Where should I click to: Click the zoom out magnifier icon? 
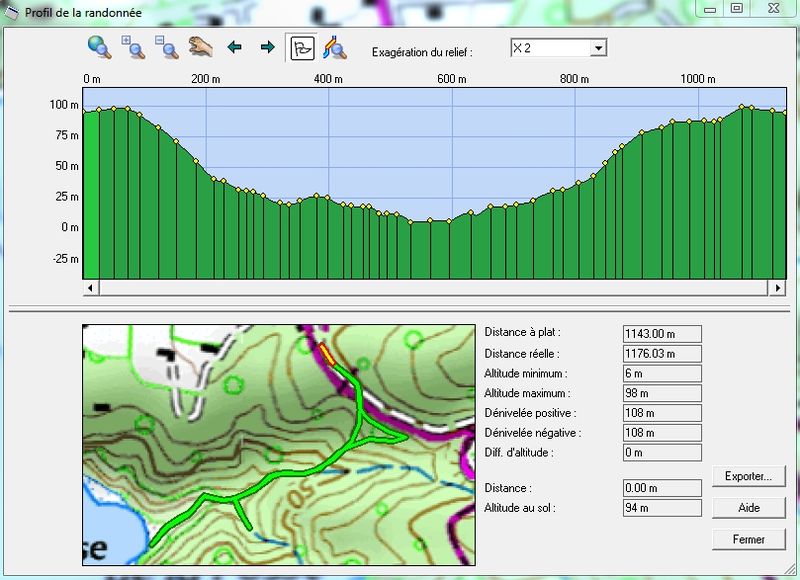[167, 47]
